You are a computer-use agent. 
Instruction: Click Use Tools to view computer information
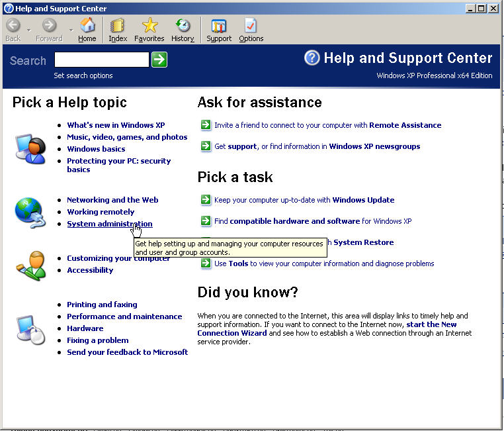click(x=324, y=263)
